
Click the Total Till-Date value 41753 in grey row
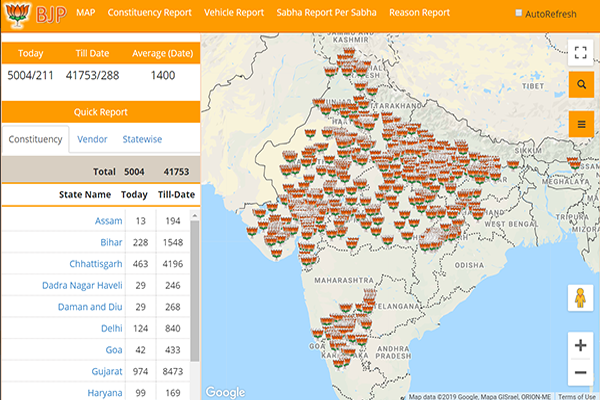[176, 171]
